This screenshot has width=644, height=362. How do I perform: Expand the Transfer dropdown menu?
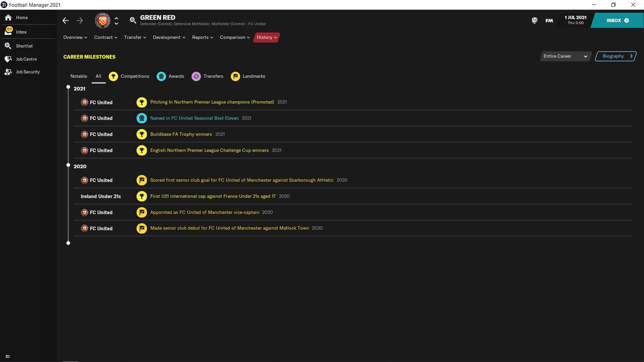click(x=135, y=37)
